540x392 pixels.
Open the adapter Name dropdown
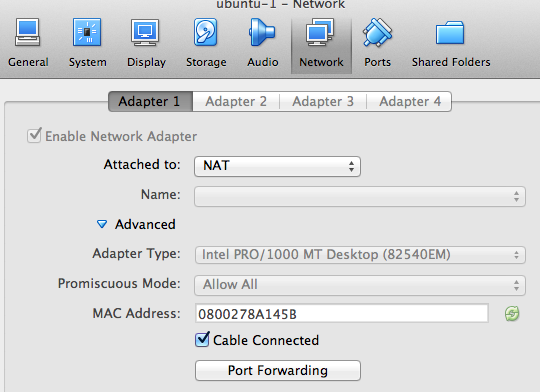(x=360, y=196)
